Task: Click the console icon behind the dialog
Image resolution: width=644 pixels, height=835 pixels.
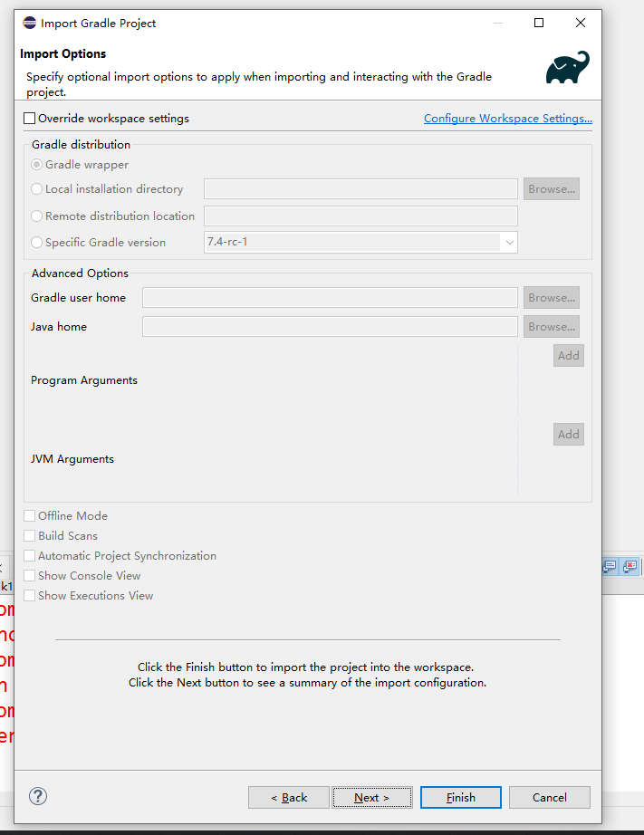Action: click(x=610, y=566)
